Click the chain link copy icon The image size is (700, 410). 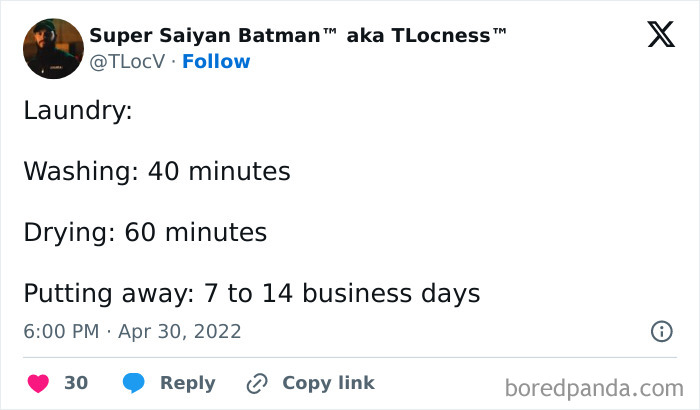pos(257,383)
